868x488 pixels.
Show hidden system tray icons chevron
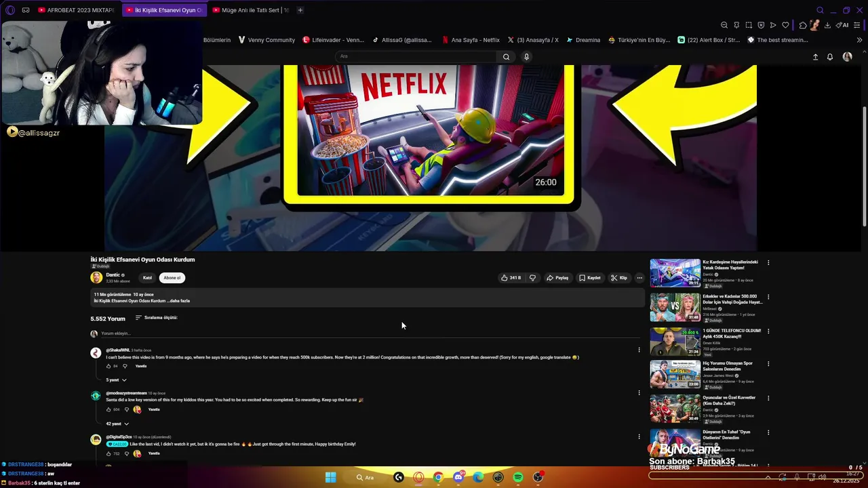click(768, 477)
